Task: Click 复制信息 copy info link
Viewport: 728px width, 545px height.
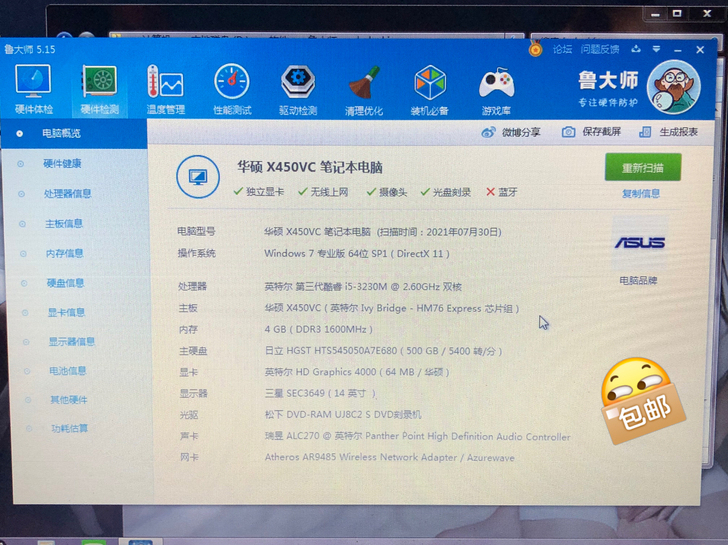Action: pos(641,194)
